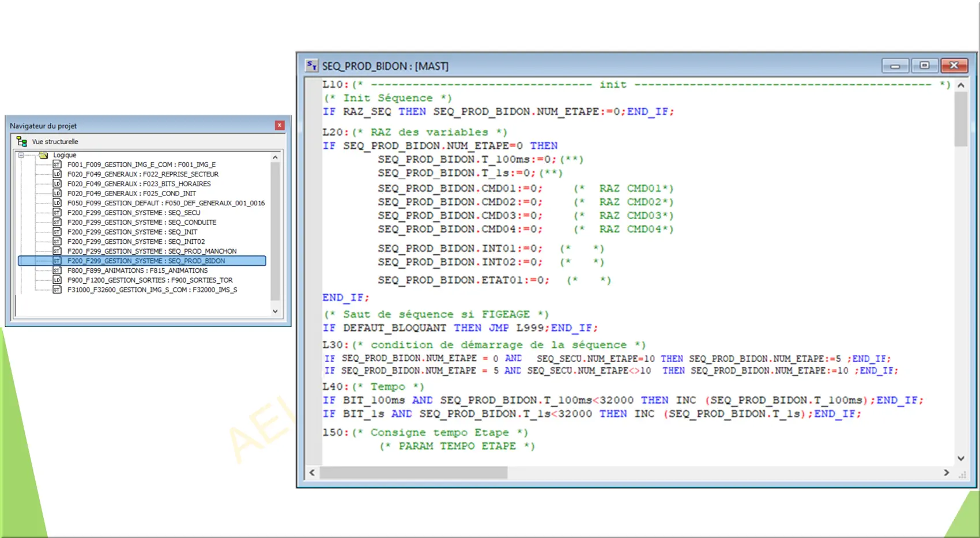
Task: Click the Logique folder icon
Action: tap(43, 155)
